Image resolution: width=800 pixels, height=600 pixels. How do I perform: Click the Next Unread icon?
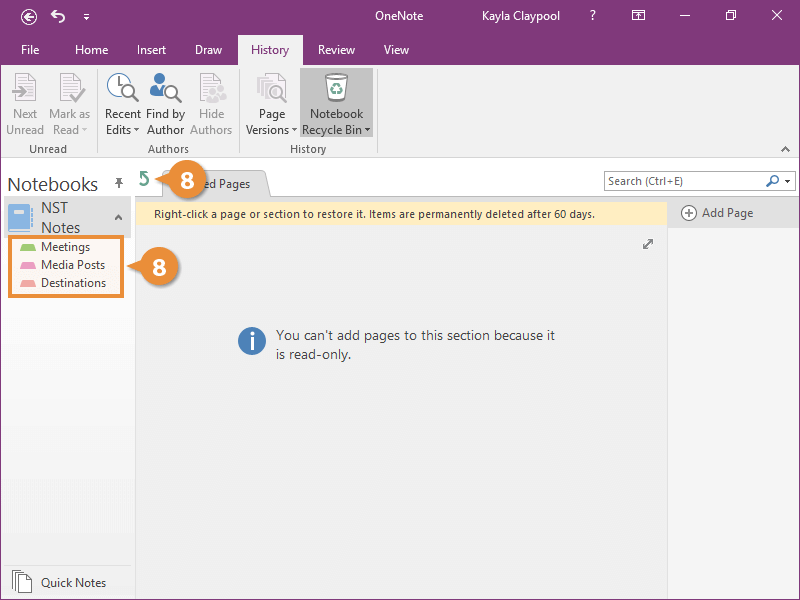(24, 88)
